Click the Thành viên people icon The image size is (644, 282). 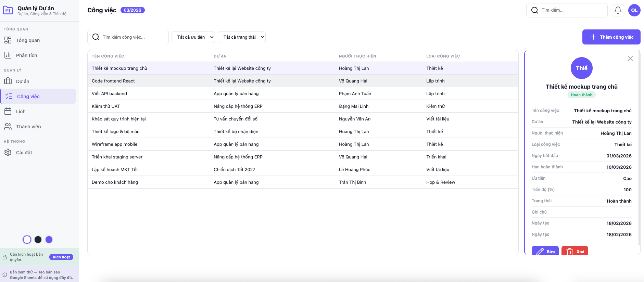point(8,127)
